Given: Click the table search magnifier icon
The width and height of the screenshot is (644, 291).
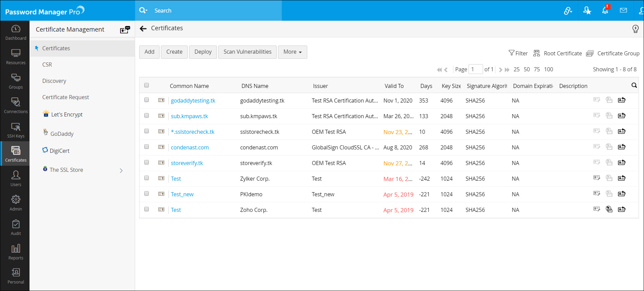Looking at the screenshot, I should (634, 86).
